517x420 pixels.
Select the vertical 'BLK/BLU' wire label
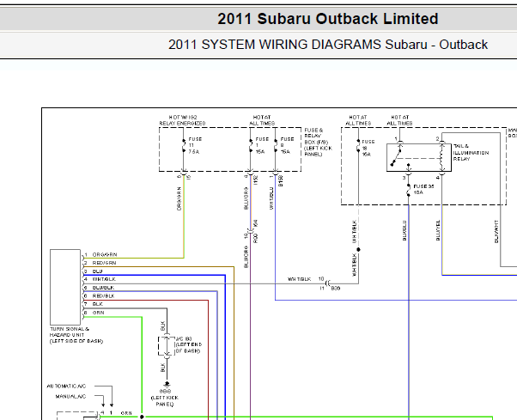pos(404,230)
